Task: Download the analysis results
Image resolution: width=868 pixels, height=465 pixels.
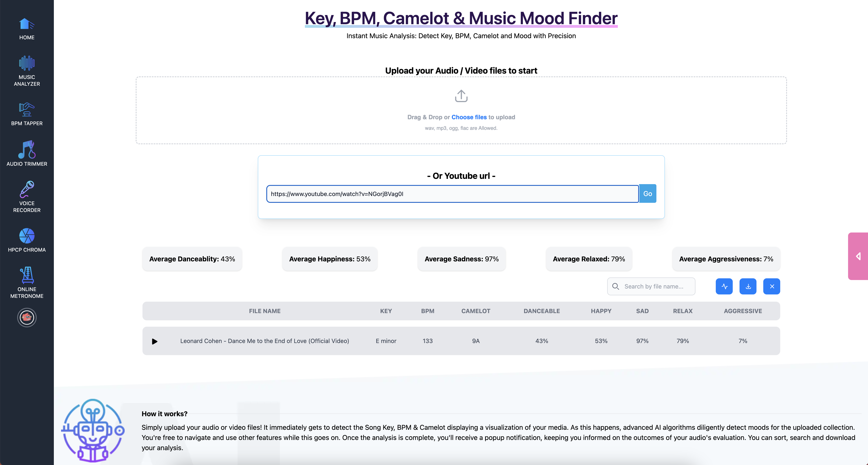Action: (x=748, y=286)
